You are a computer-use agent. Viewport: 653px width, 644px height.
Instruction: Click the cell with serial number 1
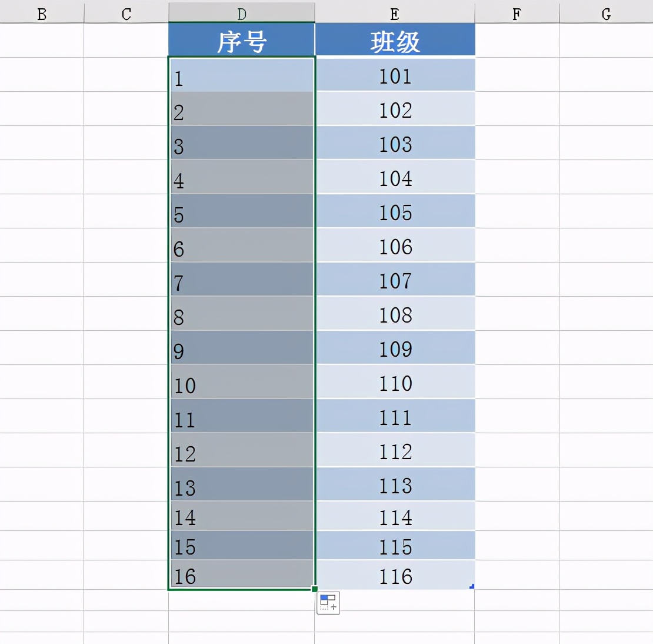(x=241, y=75)
